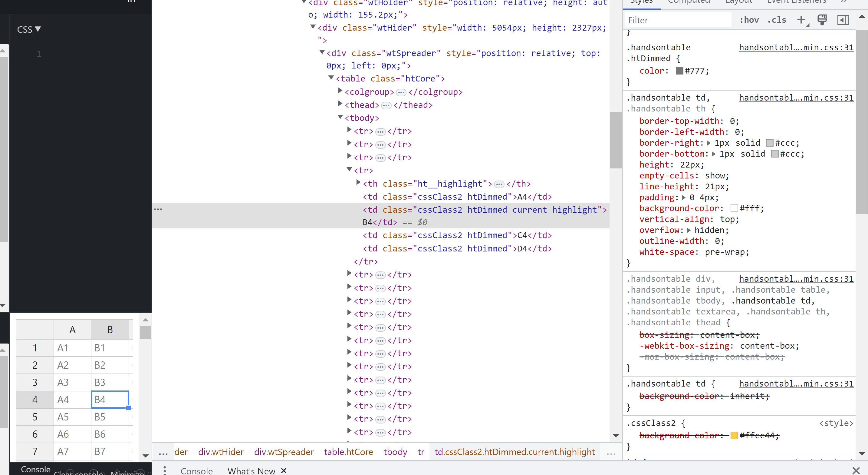Toggle the computed styles sidebar icon
Screen dimensions: 868x475
click(843, 20)
